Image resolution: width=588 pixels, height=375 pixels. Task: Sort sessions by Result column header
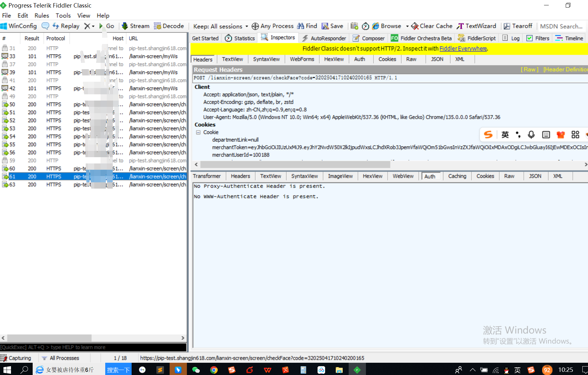(32, 38)
